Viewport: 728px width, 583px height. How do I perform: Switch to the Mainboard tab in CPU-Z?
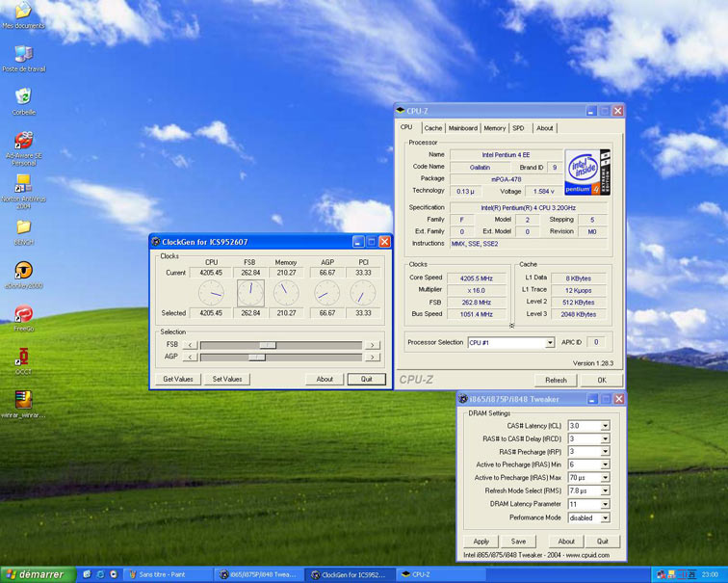tap(463, 128)
